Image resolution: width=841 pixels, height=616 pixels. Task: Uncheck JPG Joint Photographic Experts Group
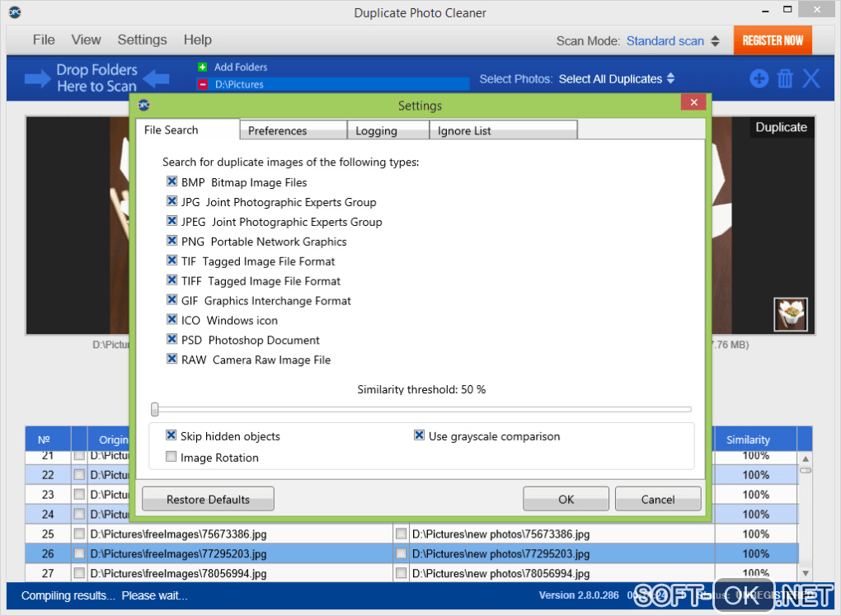171,201
